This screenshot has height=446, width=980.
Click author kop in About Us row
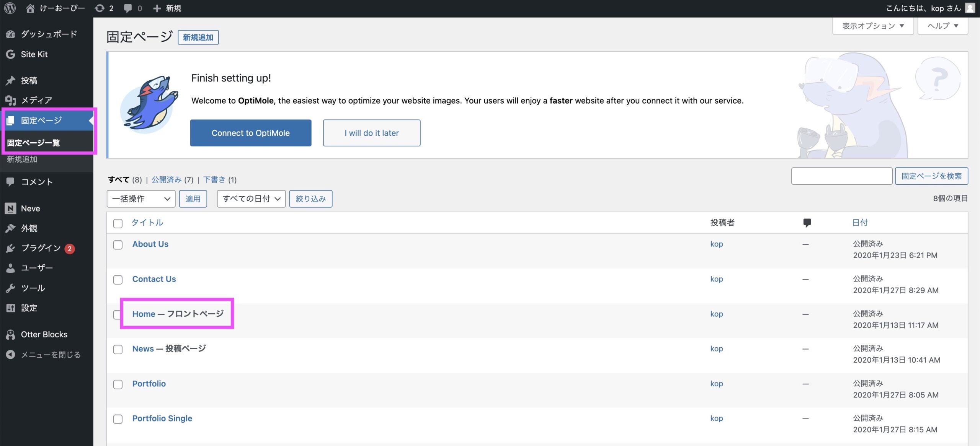click(717, 244)
